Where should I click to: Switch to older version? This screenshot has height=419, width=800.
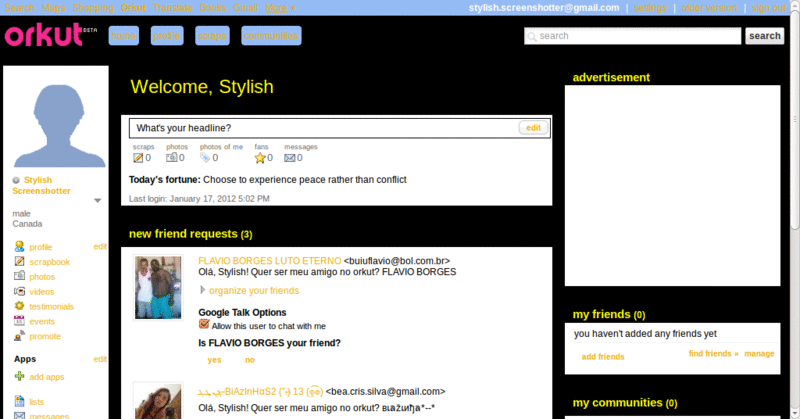[709, 8]
